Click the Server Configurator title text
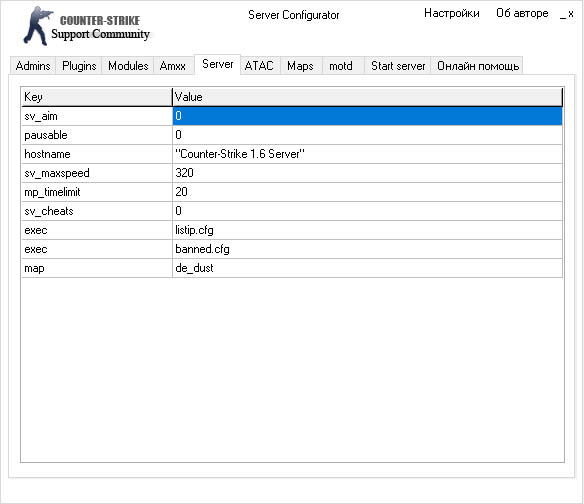 click(293, 15)
